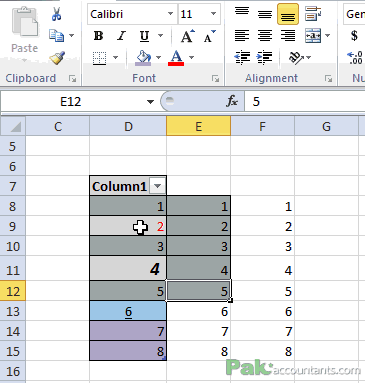
Task: Click the Select All corner triangle
Action: 13,126
